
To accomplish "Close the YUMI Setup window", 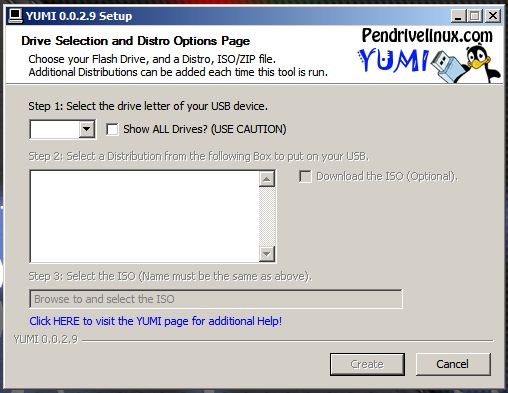I will (x=493, y=16).
